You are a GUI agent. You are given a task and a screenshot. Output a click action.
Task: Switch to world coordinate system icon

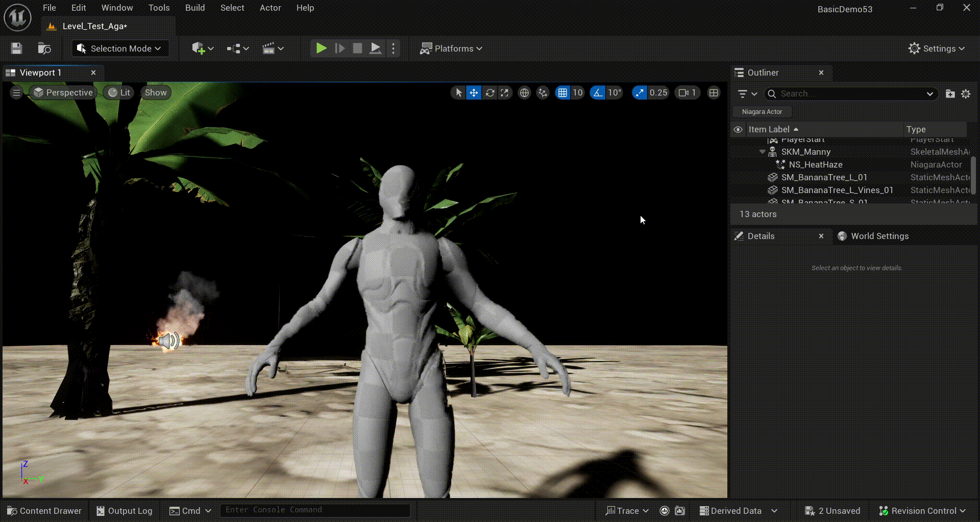point(524,92)
